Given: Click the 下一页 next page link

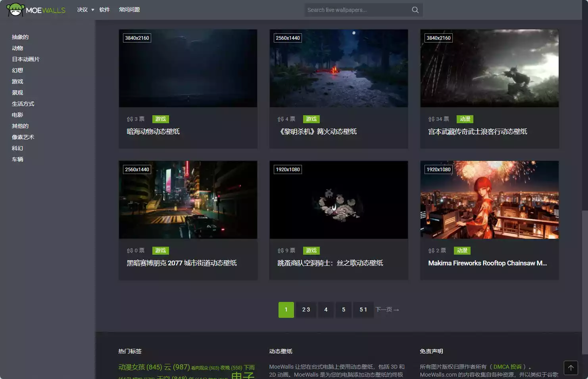Looking at the screenshot, I should 387,310.
